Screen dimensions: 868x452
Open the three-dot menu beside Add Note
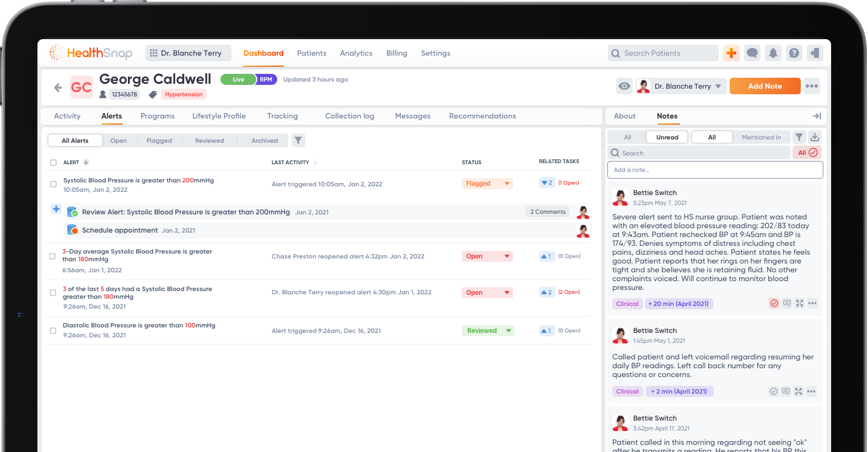(x=812, y=86)
